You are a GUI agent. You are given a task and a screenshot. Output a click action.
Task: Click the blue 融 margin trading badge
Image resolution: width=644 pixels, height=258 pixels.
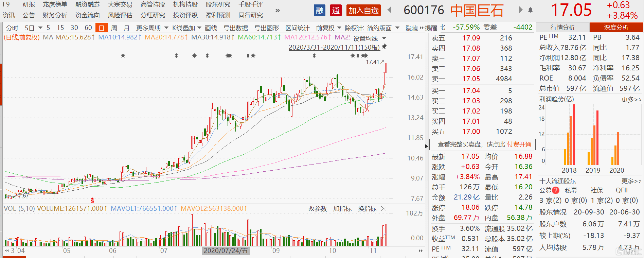pos(319,11)
